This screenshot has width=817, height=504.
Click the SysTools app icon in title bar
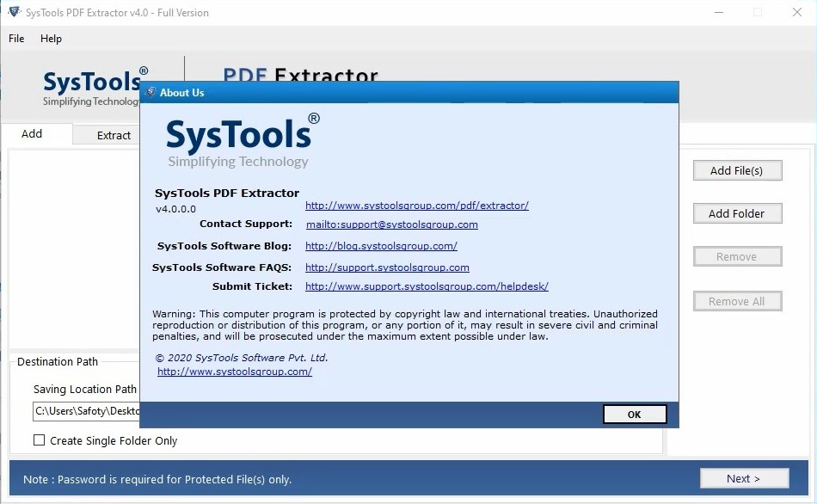click(14, 11)
